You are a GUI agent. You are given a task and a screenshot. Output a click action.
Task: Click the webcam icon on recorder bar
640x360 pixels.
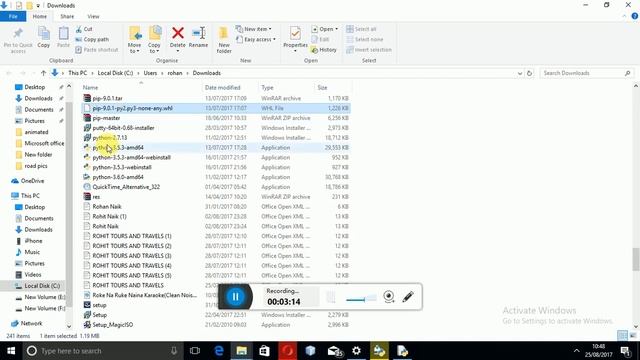click(389, 296)
